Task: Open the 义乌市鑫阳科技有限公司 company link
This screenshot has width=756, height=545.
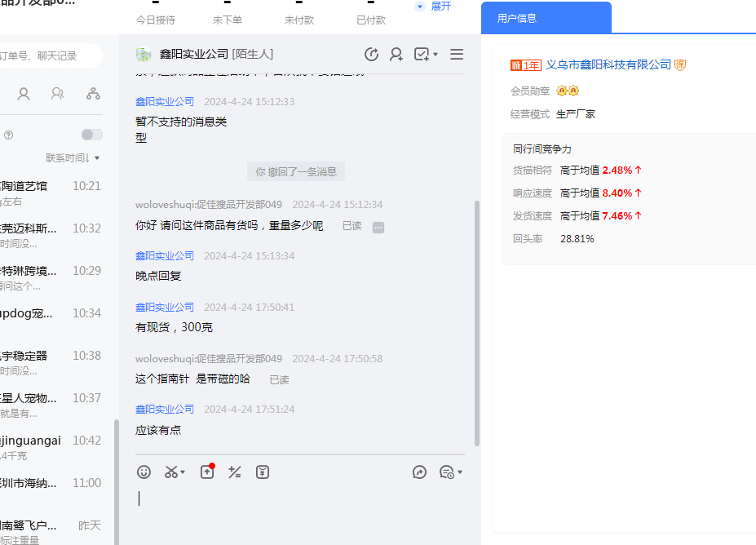Action: tap(608, 64)
